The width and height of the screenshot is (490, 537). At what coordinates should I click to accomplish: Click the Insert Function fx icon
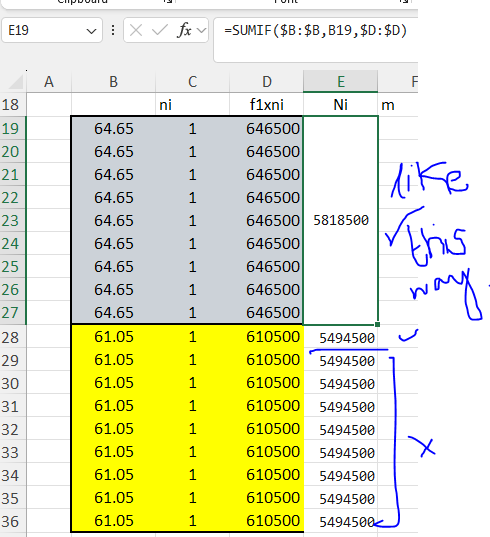pyautogui.click(x=184, y=30)
